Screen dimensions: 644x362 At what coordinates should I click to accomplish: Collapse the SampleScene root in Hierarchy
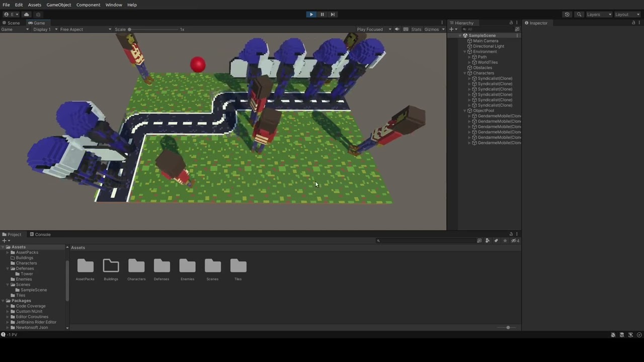460,36
